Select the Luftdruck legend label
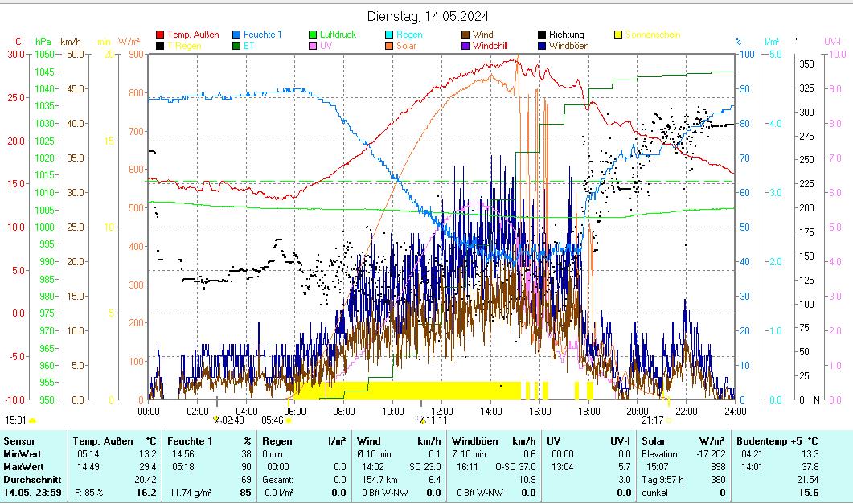This screenshot has height=504, width=853. coord(338,35)
